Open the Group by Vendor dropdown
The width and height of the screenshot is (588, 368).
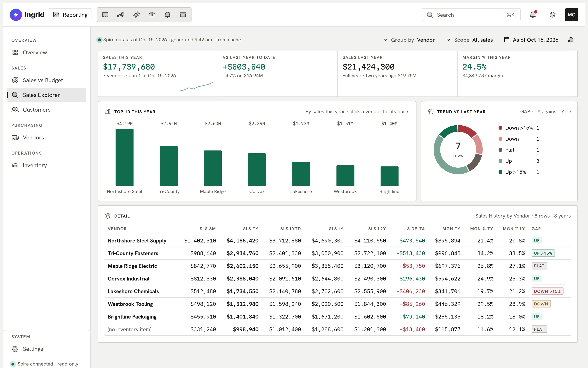point(409,40)
